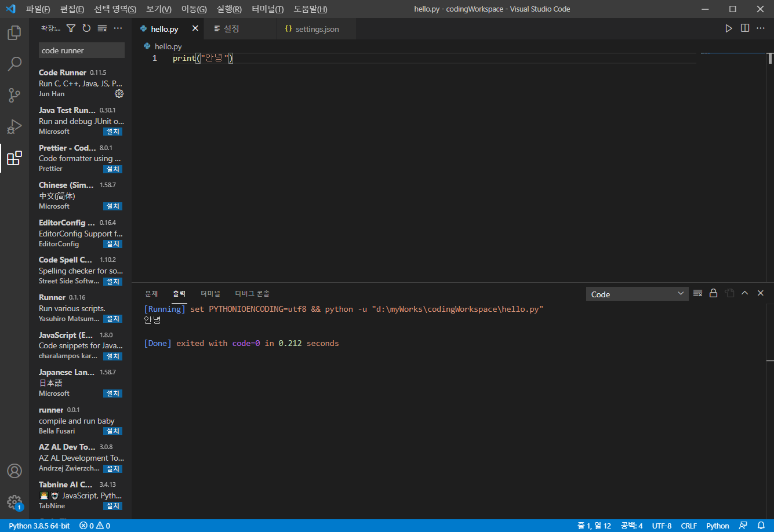Change language mode Python in status bar
The image size is (774, 532).
point(717,526)
